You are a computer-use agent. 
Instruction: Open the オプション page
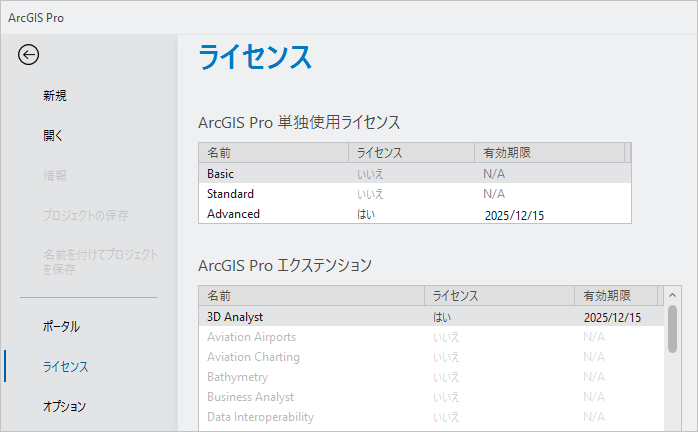point(65,406)
